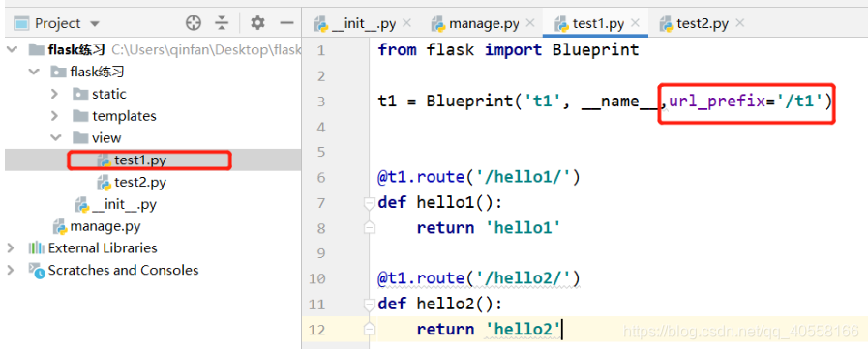868x349 pixels.
Task: Fold hello1 function at line 7 marker
Action: [x=369, y=204]
